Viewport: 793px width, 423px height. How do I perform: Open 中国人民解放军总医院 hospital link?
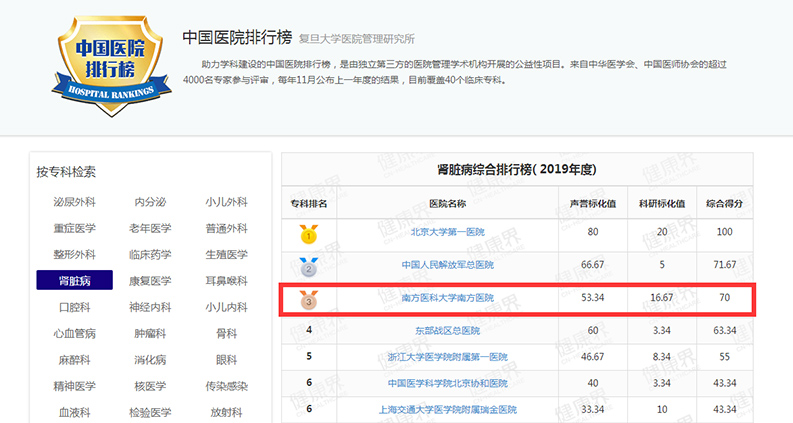point(448,265)
